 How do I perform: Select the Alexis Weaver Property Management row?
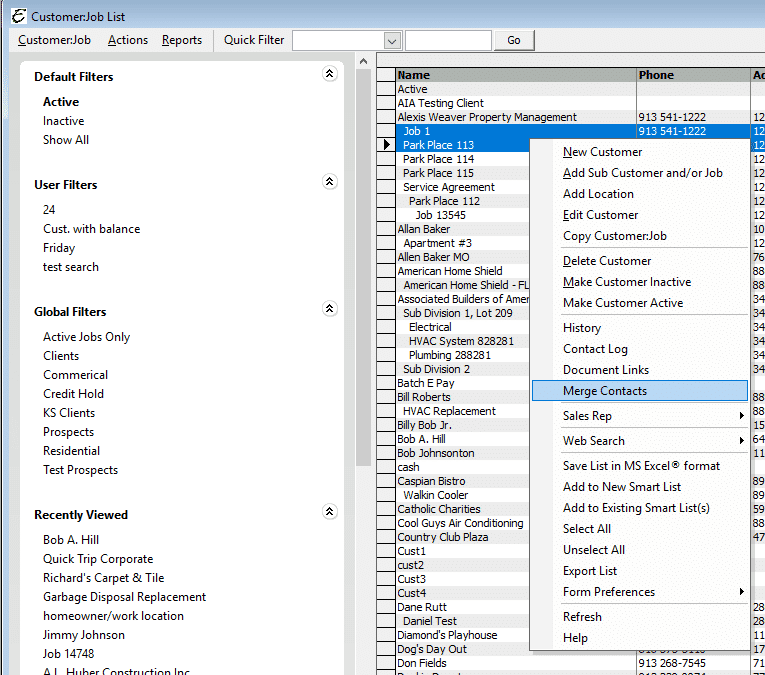click(516, 117)
